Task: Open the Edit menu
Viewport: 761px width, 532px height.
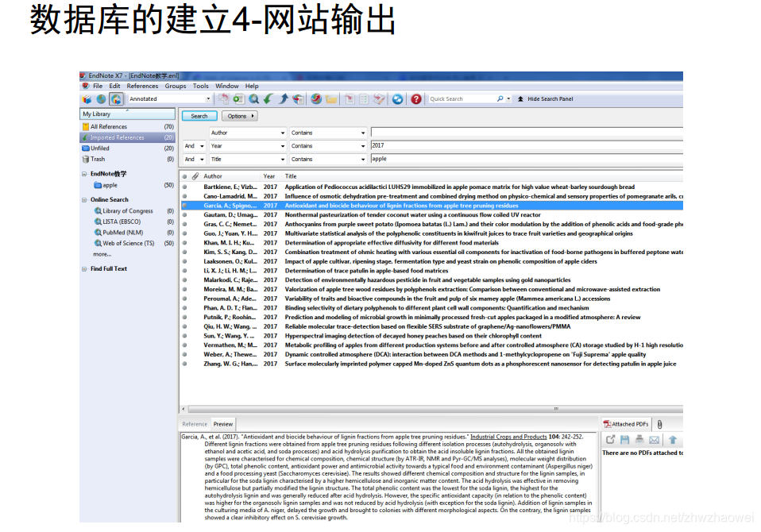Action: [114, 86]
